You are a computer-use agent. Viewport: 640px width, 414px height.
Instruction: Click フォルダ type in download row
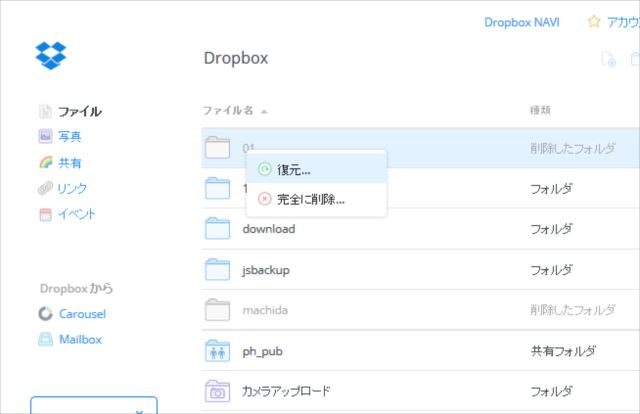coord(551,229)
